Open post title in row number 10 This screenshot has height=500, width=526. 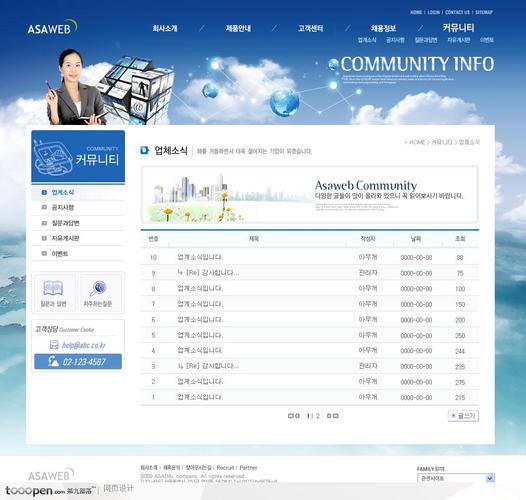[200, 257]
